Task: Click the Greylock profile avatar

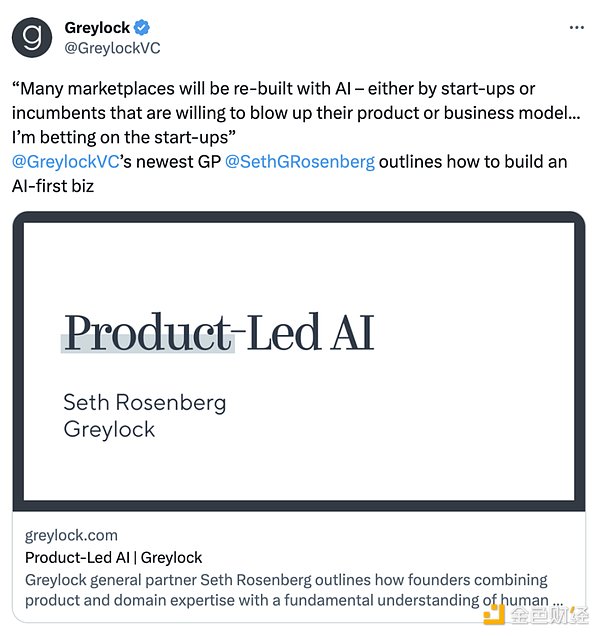Action: tap(32, 37)
